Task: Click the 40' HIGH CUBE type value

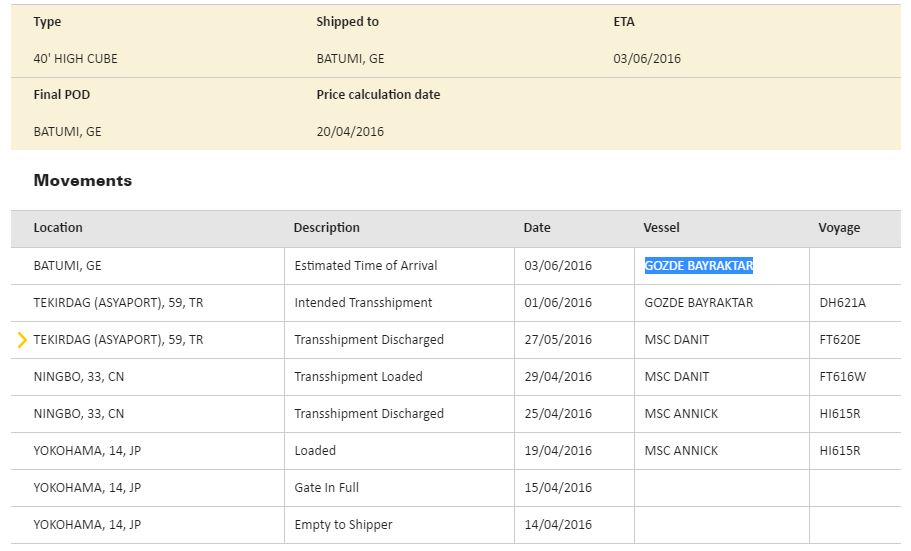Action: click(x=75, y=59)
